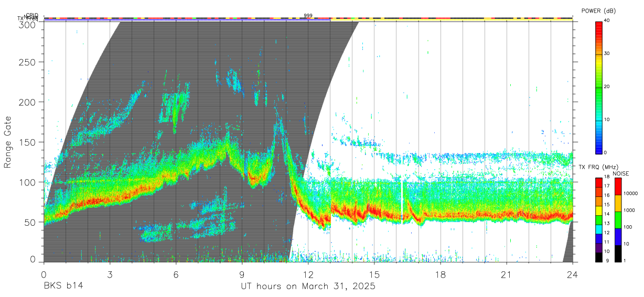Pick the cyan 12–13 MHz segment of TX FRQ bar
The image size is (644, 297).
pos(598,229)
